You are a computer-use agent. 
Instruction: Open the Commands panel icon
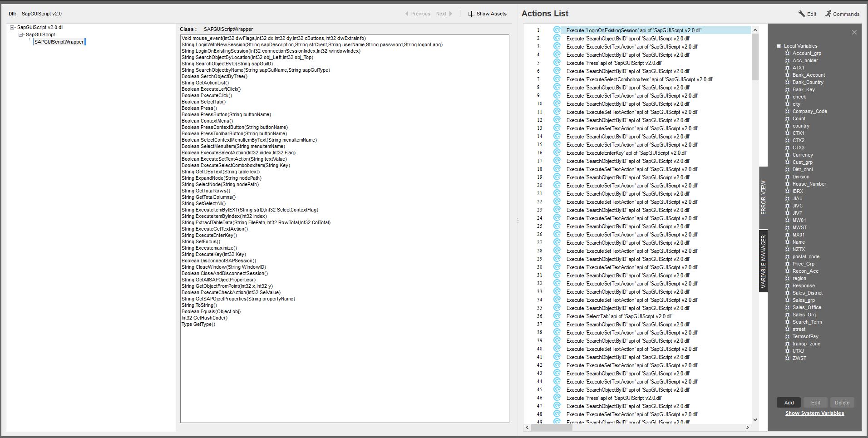(x=828, y=14)
